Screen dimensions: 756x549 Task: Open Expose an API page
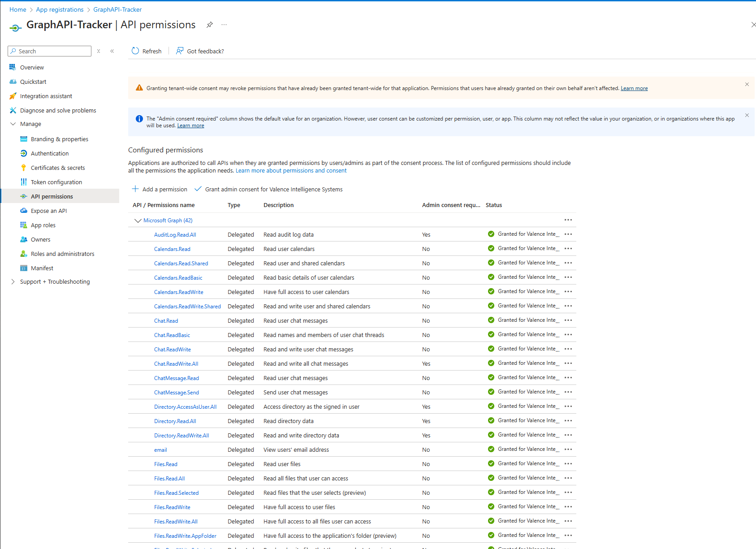(49, 211)
